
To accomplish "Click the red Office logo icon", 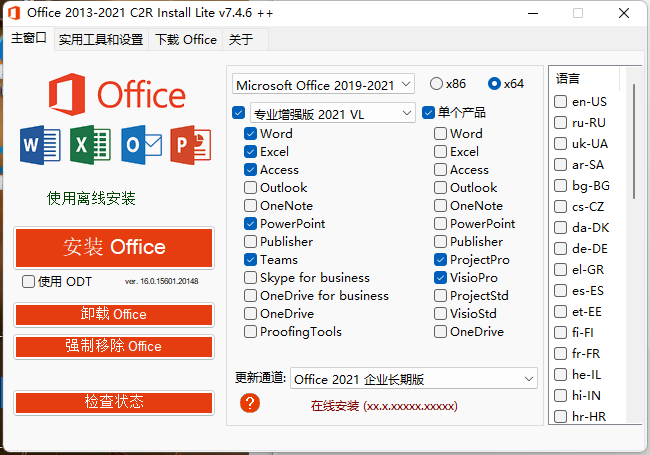I will (68, 94).
